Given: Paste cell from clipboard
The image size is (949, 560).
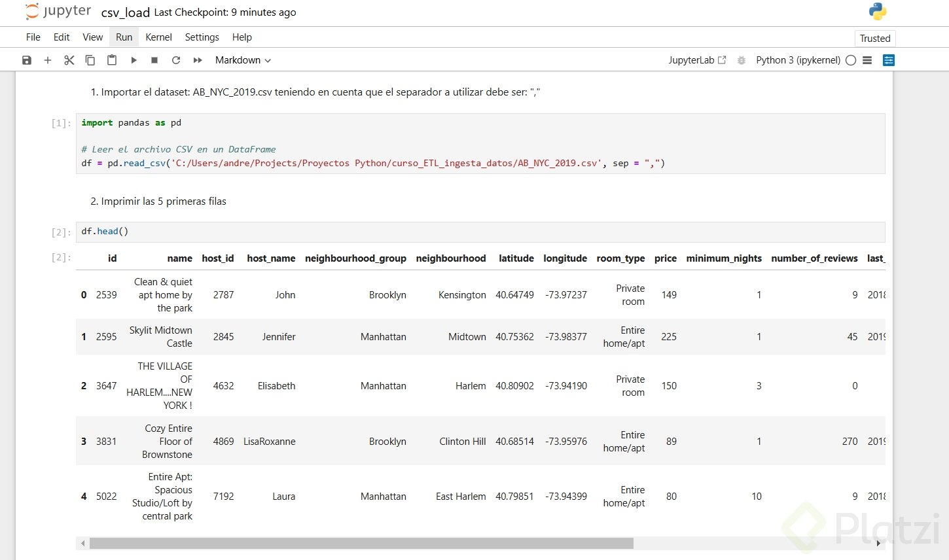Looking at the screenshot, I should (x=112, y=60).
